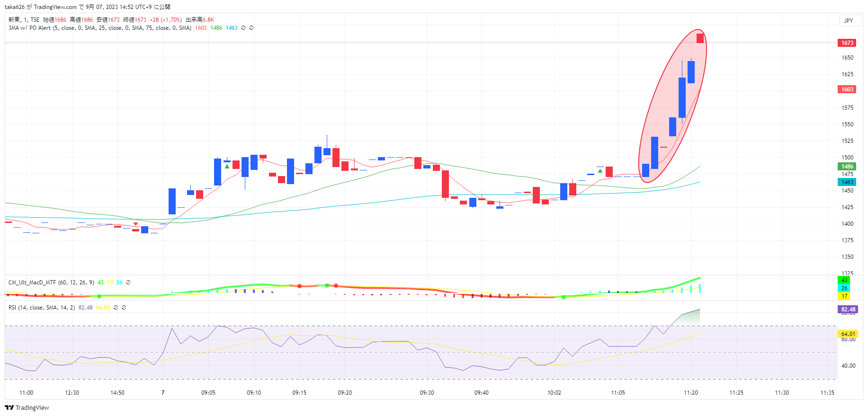Click the green MACD dot near 12:30
Screen dimensions: 868x416
(99, 296)
